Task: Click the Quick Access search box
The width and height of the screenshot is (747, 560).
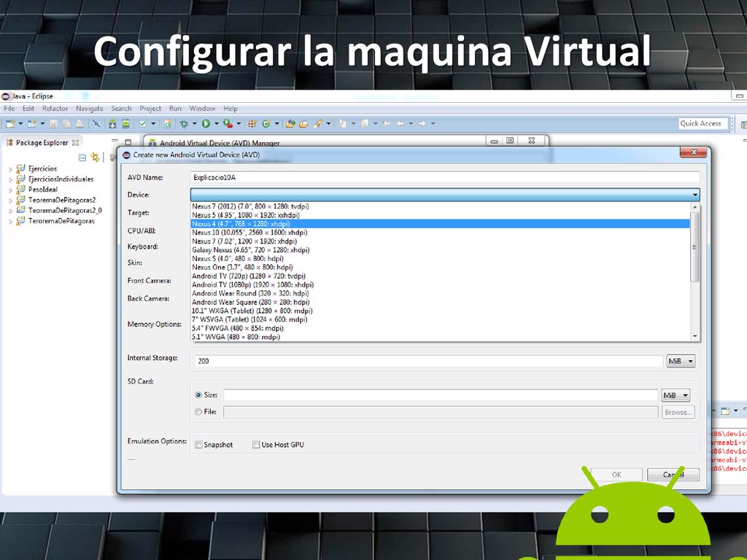Action: [x=703, y=123]
